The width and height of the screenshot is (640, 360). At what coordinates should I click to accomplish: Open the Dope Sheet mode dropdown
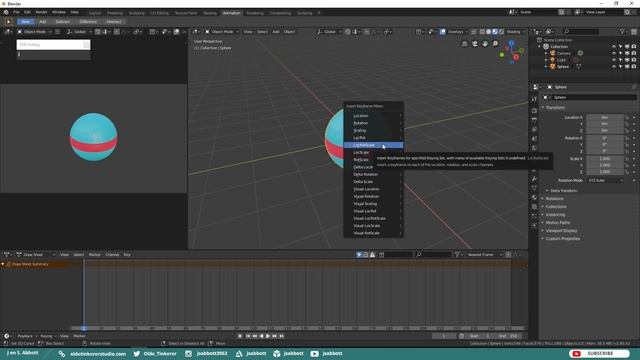click(36, 255)
